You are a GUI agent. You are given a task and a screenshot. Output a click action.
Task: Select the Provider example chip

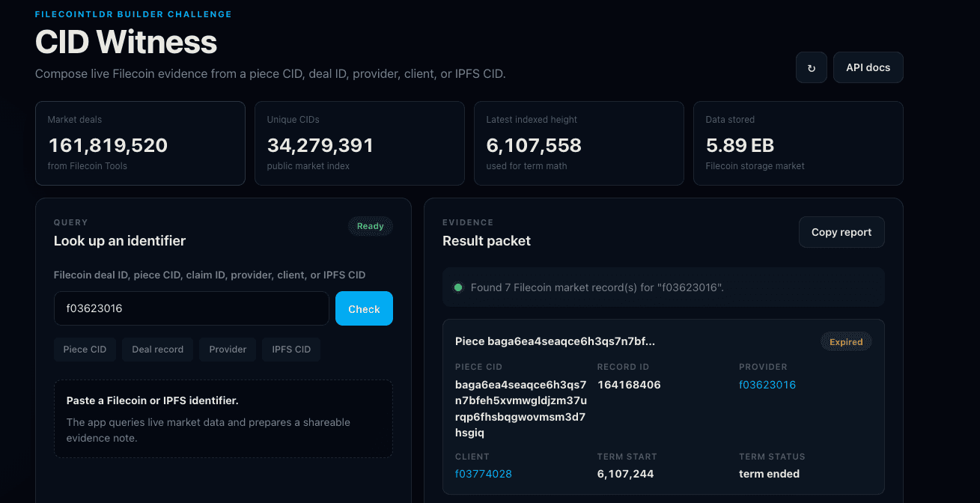(x=228, y=350)
